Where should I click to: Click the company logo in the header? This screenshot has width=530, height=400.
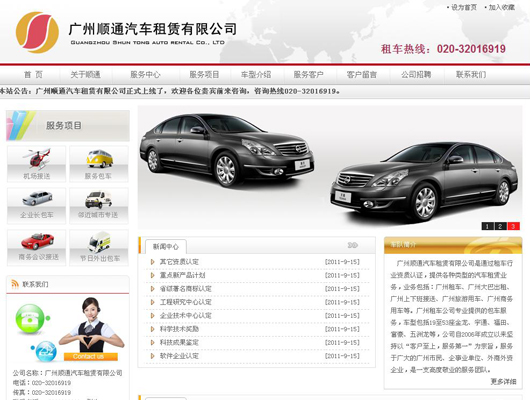pos(37,32)
